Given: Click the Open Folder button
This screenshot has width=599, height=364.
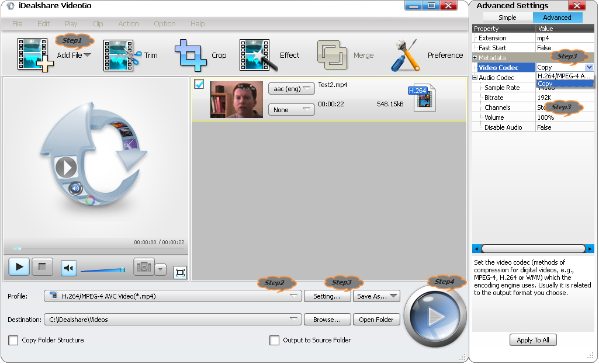Looking at the screenshot, I should (376, 320).
